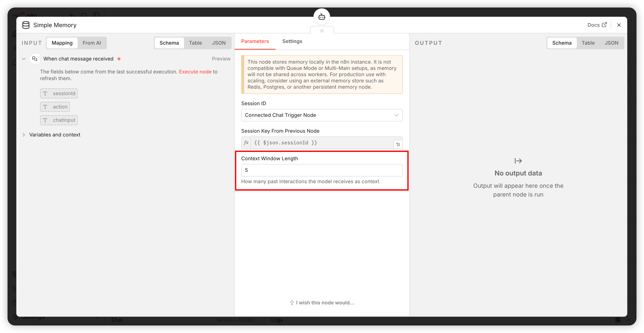The width and height of the screenshot is (644, 333).
Task: Click the chat trigger node icon
Action: click(x=35, y=59)
